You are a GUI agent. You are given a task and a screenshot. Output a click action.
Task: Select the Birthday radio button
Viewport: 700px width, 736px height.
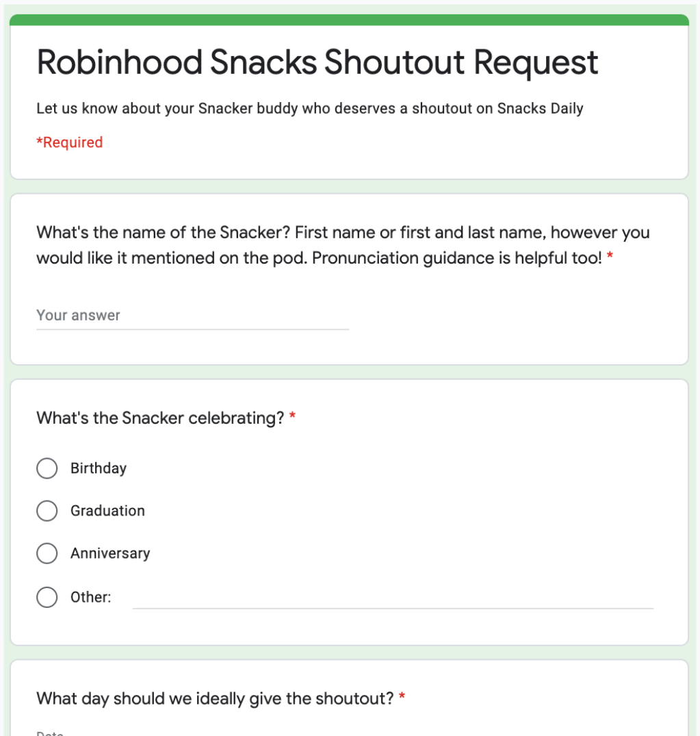click(47, 468)
